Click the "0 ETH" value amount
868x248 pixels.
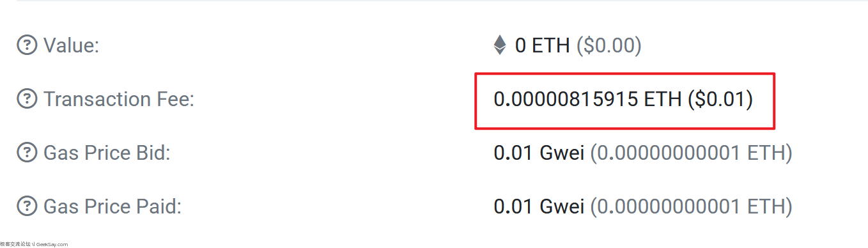pos(543,46)
